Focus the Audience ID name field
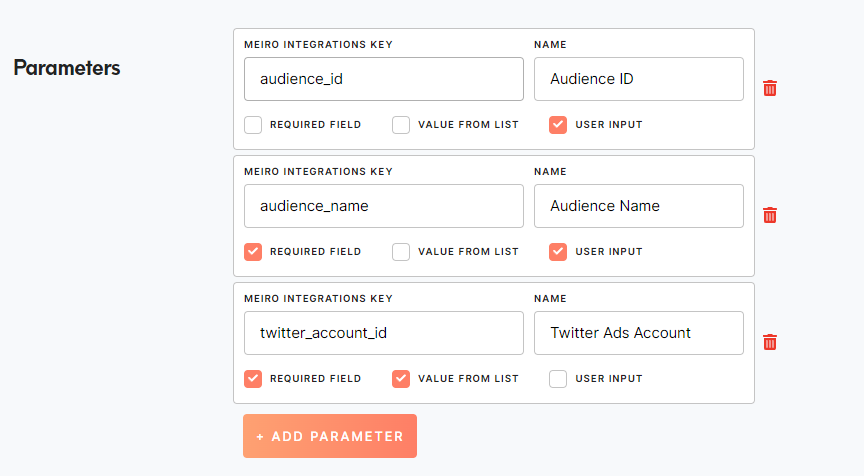The image size is (864, 476). tap(639, 79)
